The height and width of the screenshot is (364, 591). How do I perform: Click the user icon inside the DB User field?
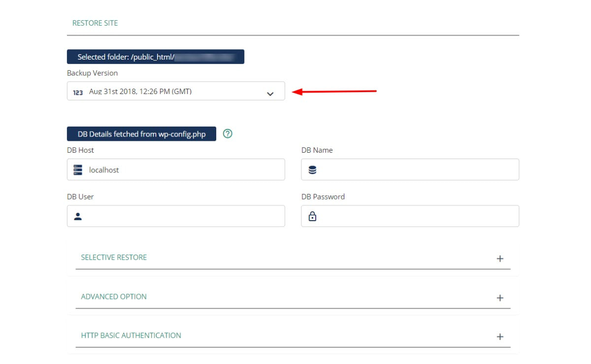(77, 216)
